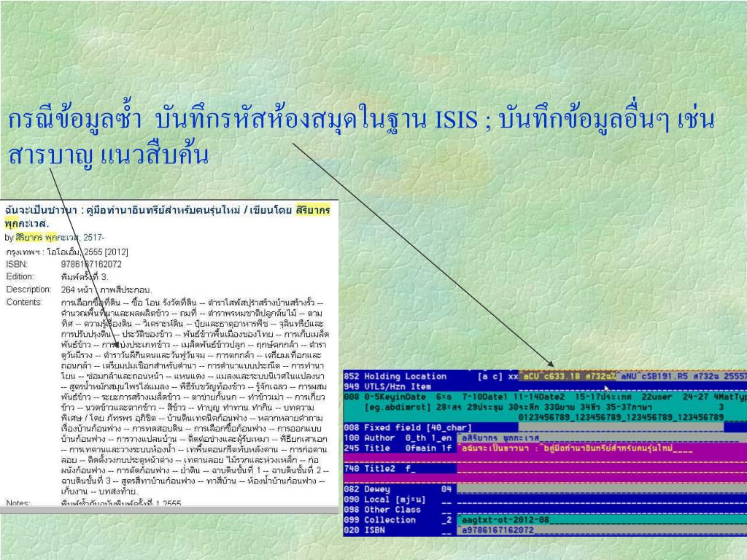Click the 090 Local [mj=u] field label
The height and width of the screenshot is (560, 747).
[384, 499]
